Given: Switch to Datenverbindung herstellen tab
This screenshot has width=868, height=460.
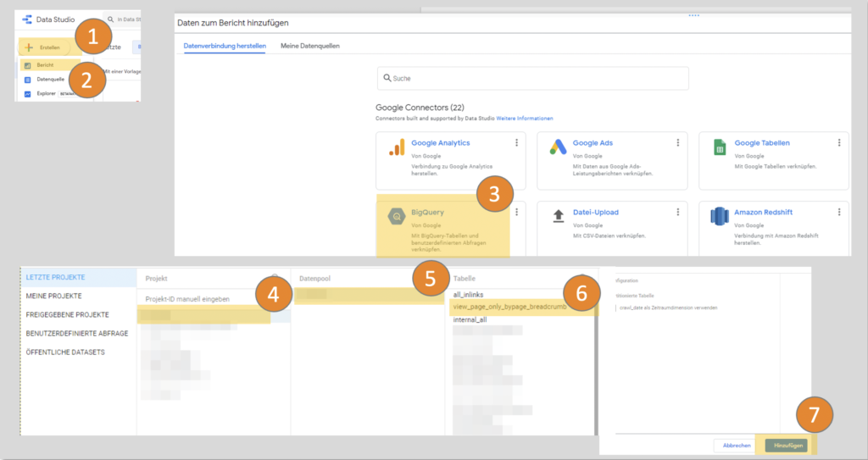Looking at the screenshot, I should [x=225, y=46].
